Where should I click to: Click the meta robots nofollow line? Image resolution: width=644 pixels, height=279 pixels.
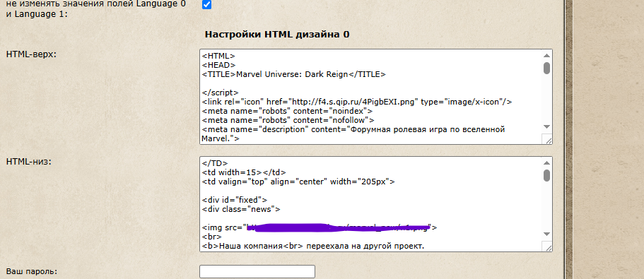click(x=288, y=120)
